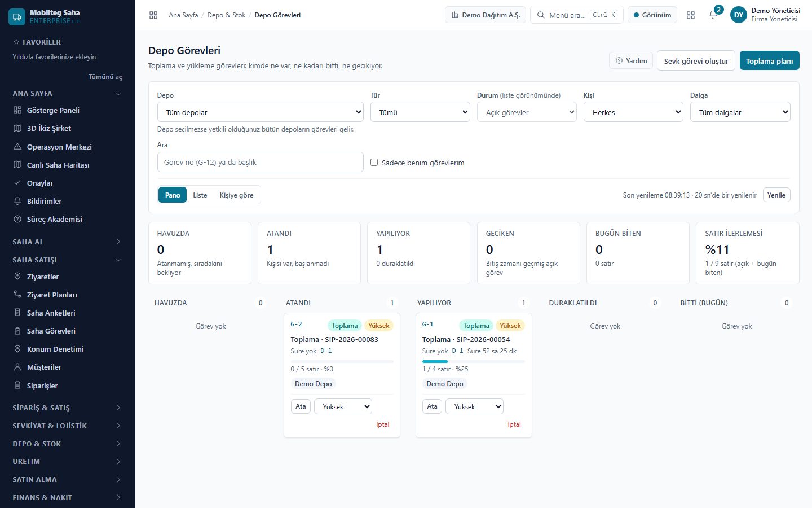Click breadcrumb grid icon before Ana Sayfa
The width and height of the screenshot is (812, 508).
pyautogui.click(x=153, y=15)
